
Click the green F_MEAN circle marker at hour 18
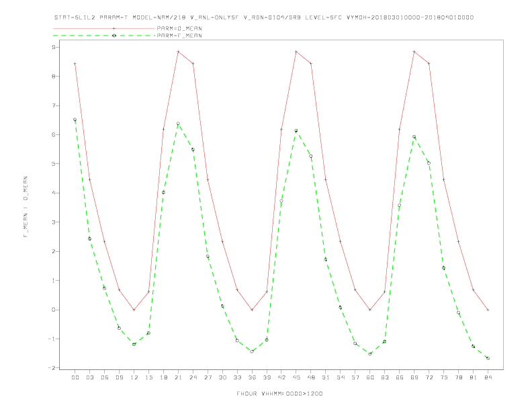(x=163, y=192)
